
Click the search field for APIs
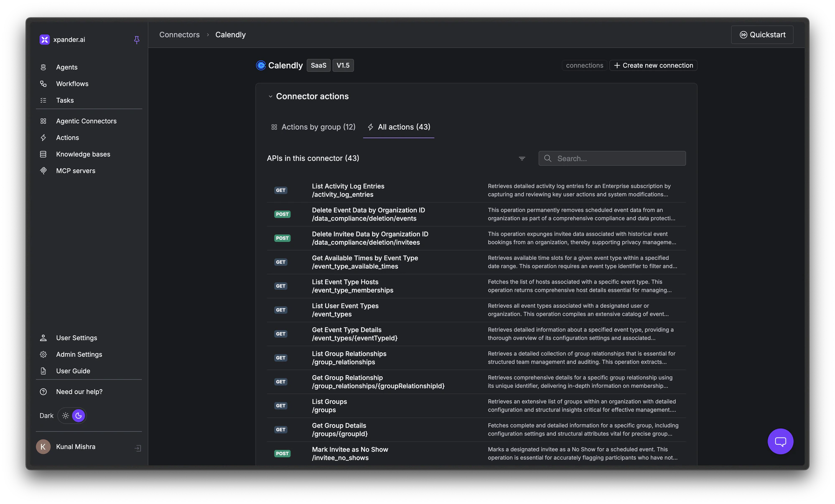click(x=611, y=158)
